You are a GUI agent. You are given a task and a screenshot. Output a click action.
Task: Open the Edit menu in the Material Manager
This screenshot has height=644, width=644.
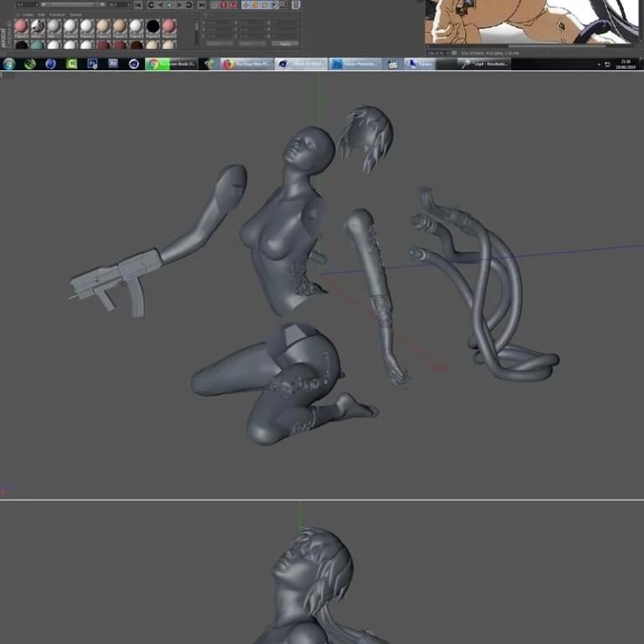41,15
